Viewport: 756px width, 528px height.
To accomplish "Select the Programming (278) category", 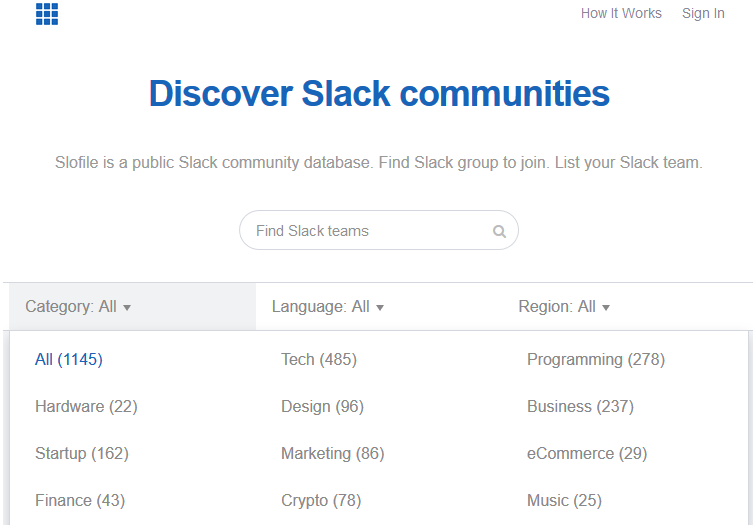I will point(596,359).
